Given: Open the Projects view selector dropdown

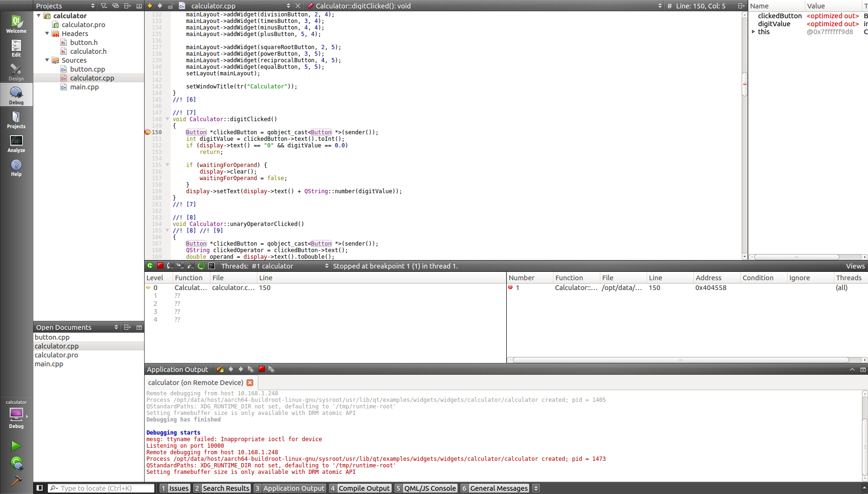Looking at the screenshot, I should coord(66,6).
